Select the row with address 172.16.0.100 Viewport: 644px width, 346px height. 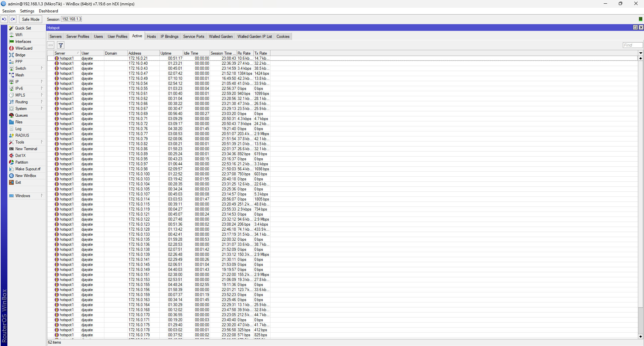[x=342, y=174]
